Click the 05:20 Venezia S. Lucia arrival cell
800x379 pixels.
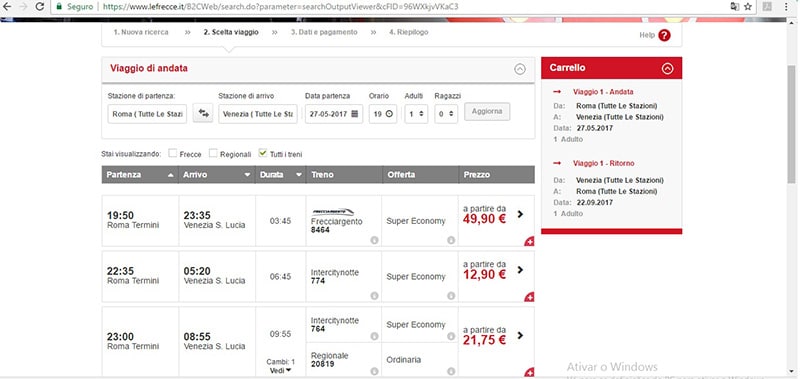click(x=217, y=276)
